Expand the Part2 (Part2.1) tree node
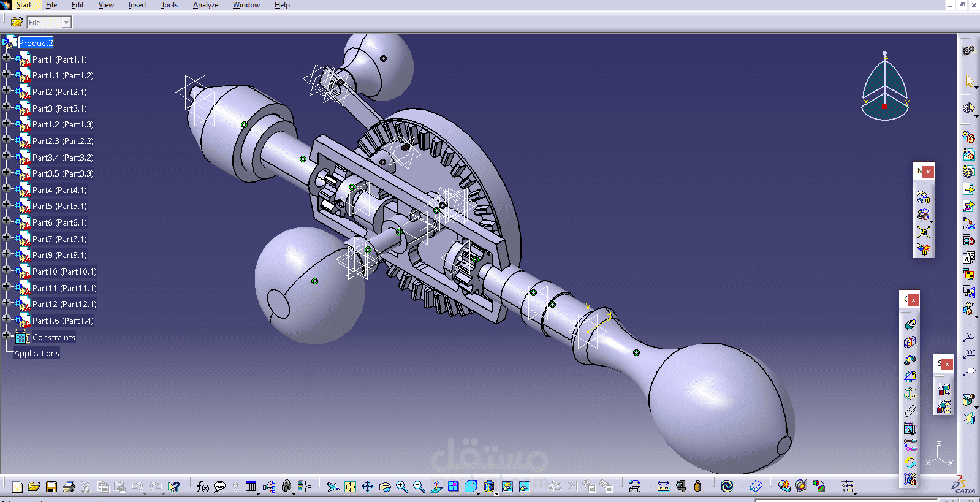 pos(7,91)
